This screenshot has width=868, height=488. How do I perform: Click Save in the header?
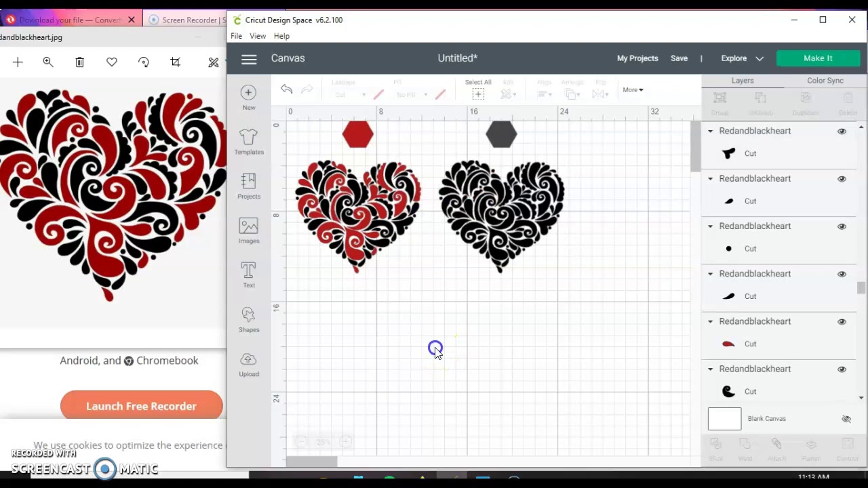pos(679,58)
